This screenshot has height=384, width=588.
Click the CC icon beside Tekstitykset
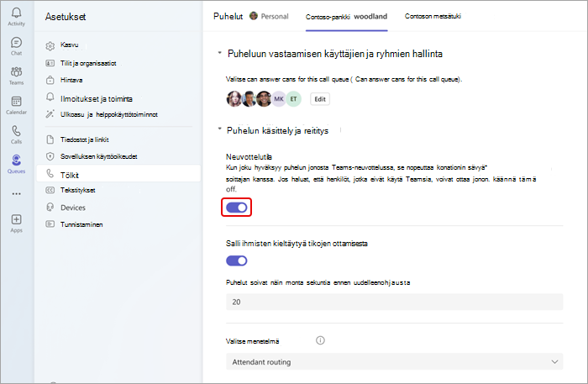click(50, 190)
